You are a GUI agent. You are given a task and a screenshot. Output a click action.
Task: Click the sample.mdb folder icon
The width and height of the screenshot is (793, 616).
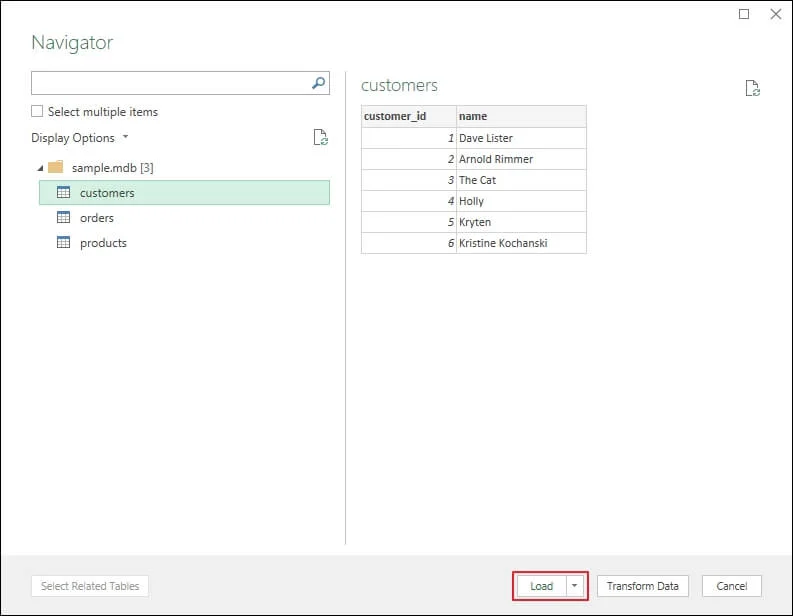56,167
